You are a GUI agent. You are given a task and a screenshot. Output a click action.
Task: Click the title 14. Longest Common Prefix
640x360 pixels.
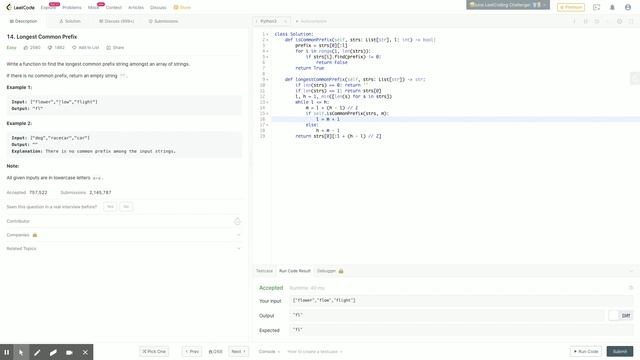42,37
